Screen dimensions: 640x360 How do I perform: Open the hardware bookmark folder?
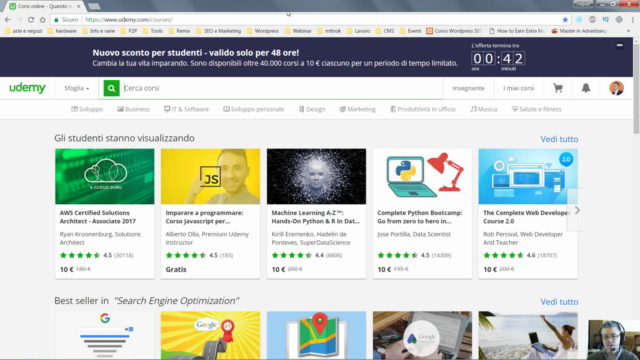pos(62,31)
